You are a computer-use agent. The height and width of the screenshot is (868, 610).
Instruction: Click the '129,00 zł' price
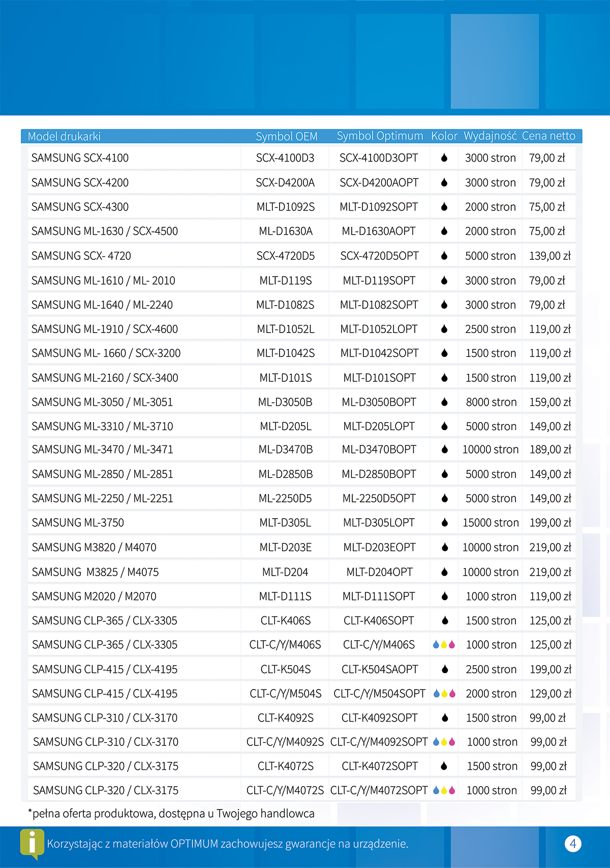(551, 694)
